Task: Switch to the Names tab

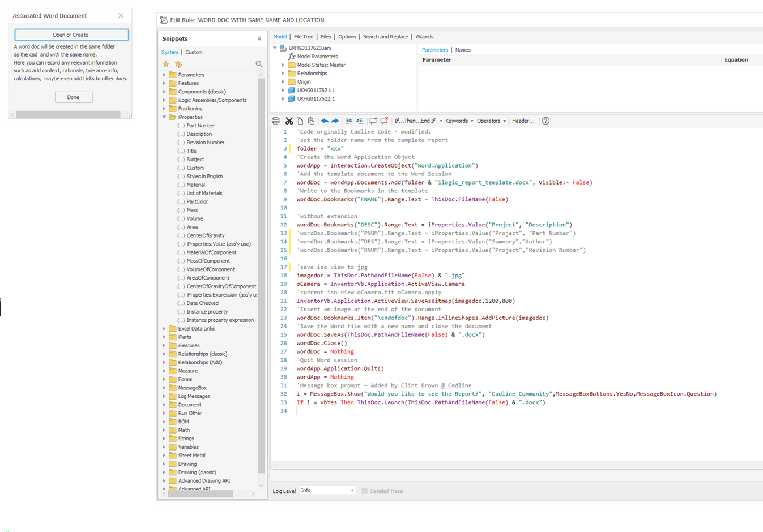Action: [463, 50]
